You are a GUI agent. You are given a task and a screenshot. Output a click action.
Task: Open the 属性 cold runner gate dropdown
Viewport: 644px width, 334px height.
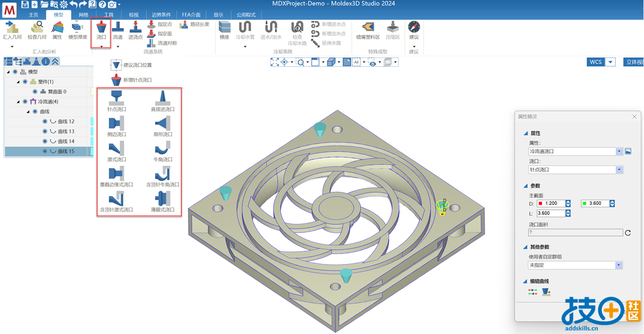pyautogui.click(x=619, y=151)
